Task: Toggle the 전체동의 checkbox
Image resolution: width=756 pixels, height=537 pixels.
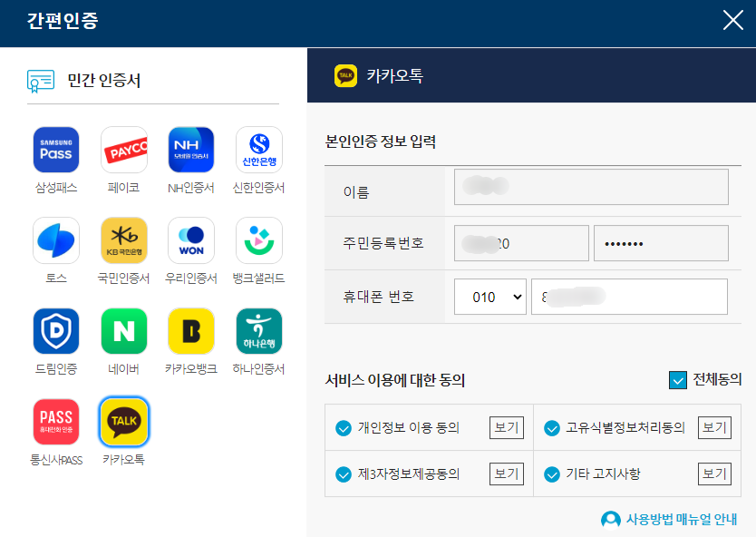Action: point(678,380)
